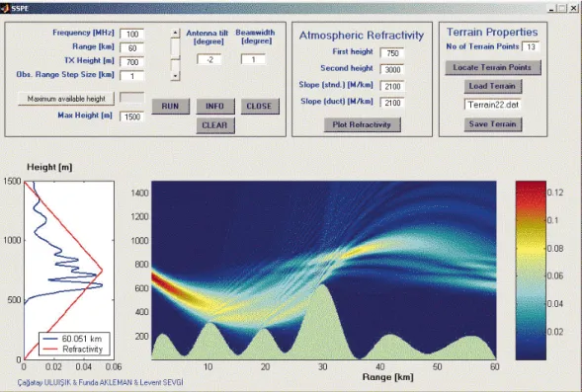Select the Slope (stnd.) input field
This screenshot has width=582, height=392.
point(392,86)
